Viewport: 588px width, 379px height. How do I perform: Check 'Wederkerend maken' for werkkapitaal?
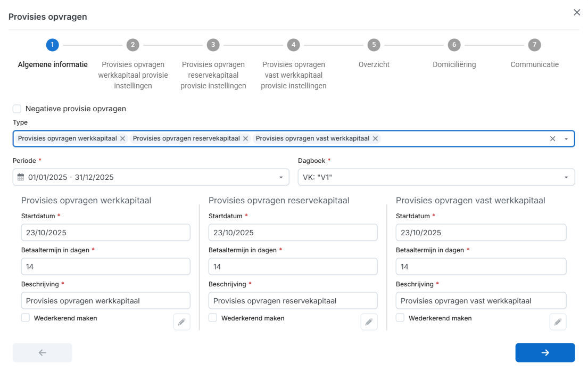(x=26, y=318)
